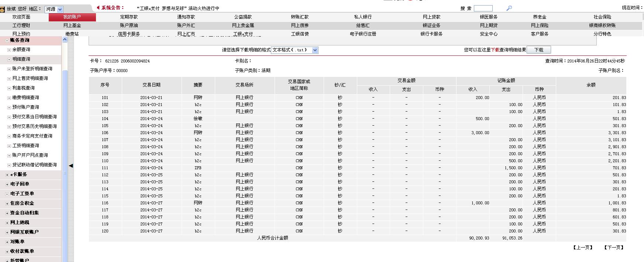
Task: Collapse the 账务查询 section
Action: click(x=7, y=40)
